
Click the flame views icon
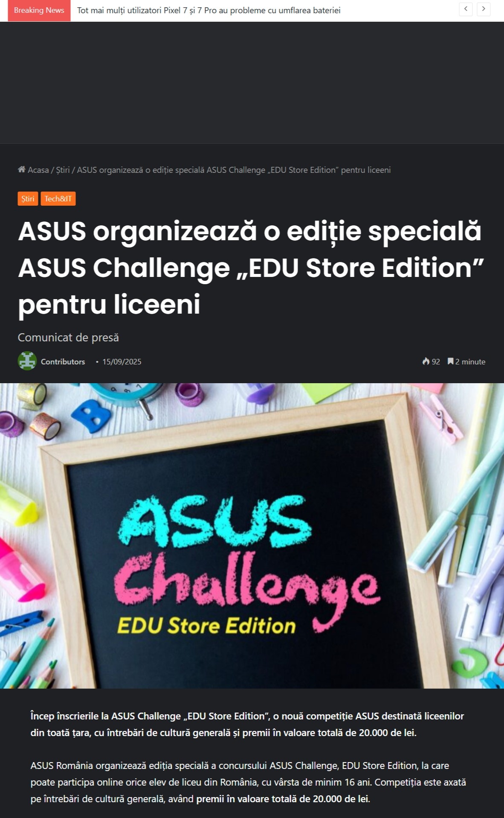point(426,361)
